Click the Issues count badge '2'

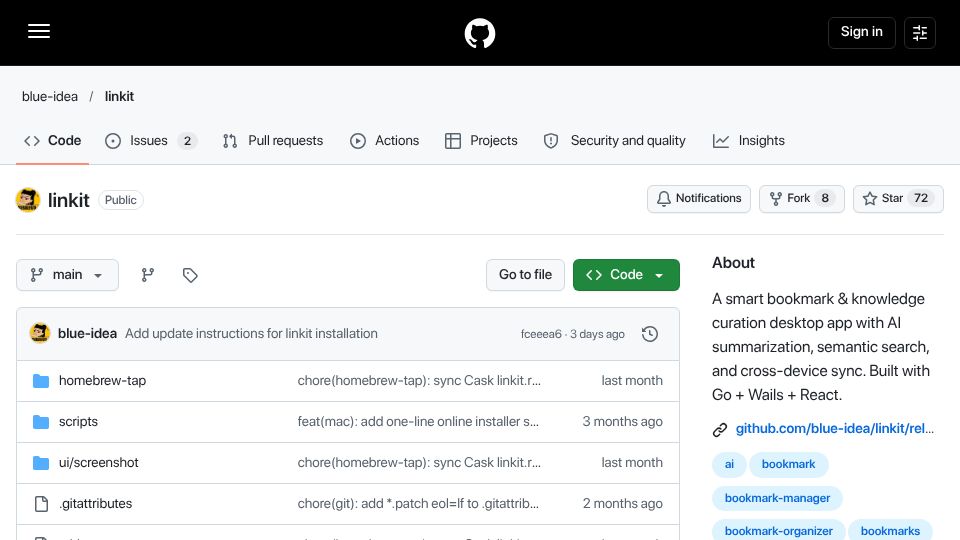pos(187,141)
